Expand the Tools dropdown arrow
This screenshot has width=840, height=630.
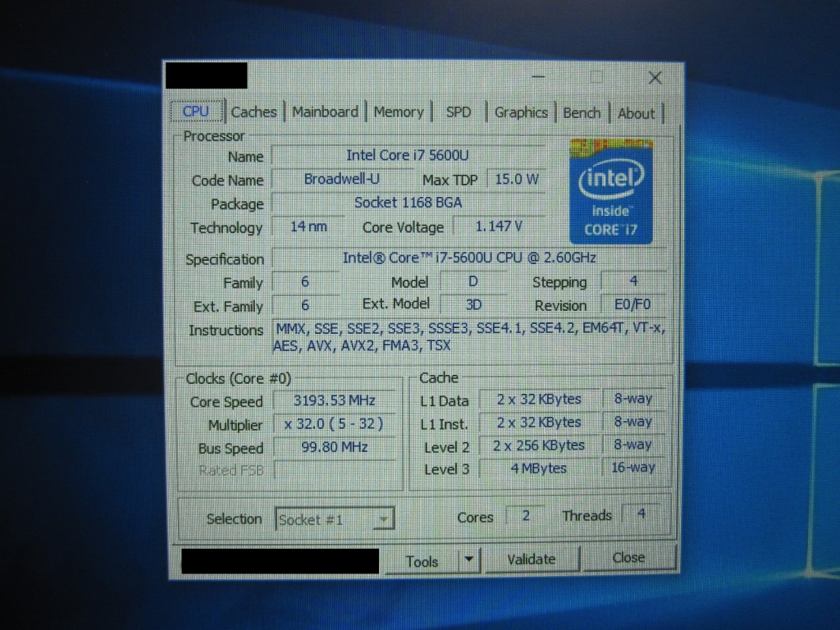pos(469,560)
